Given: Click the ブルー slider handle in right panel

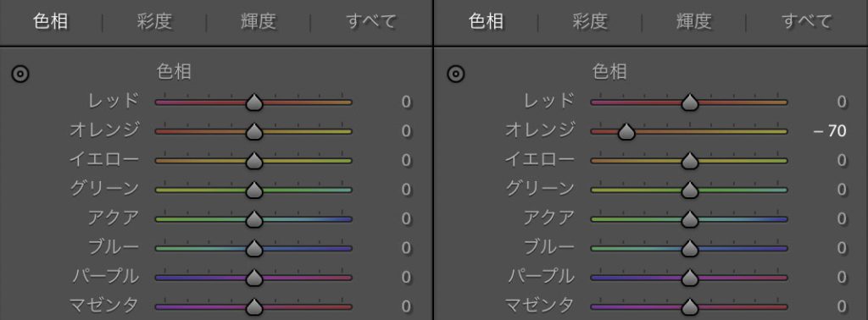Looking at the screenshot, I should 690,249.
